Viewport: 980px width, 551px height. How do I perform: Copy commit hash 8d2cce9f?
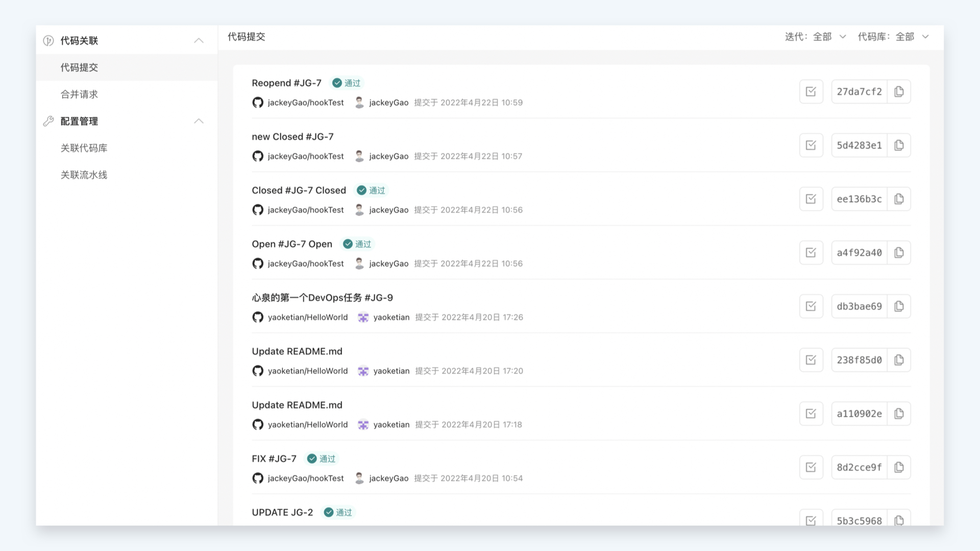tap(899, 467)
